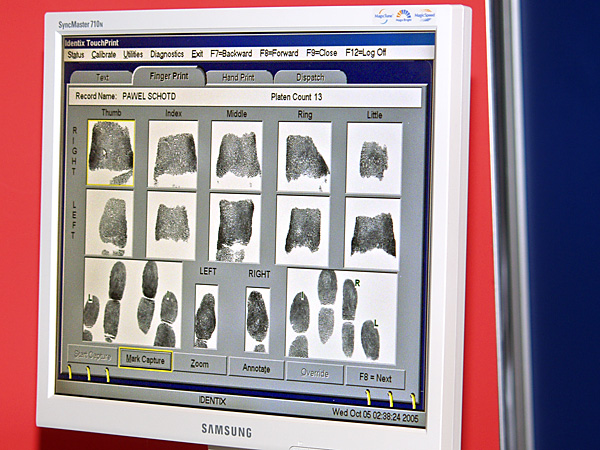600x450 pixels.
Task: Click the Exit menu item
Action: (x=197, y=54)
